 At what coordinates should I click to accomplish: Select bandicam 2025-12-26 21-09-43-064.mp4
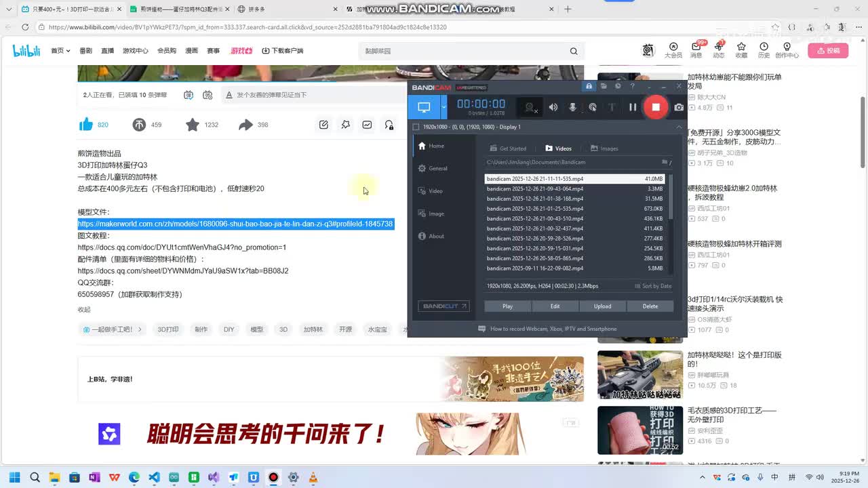pyautogui.click(x=575, y=188)
